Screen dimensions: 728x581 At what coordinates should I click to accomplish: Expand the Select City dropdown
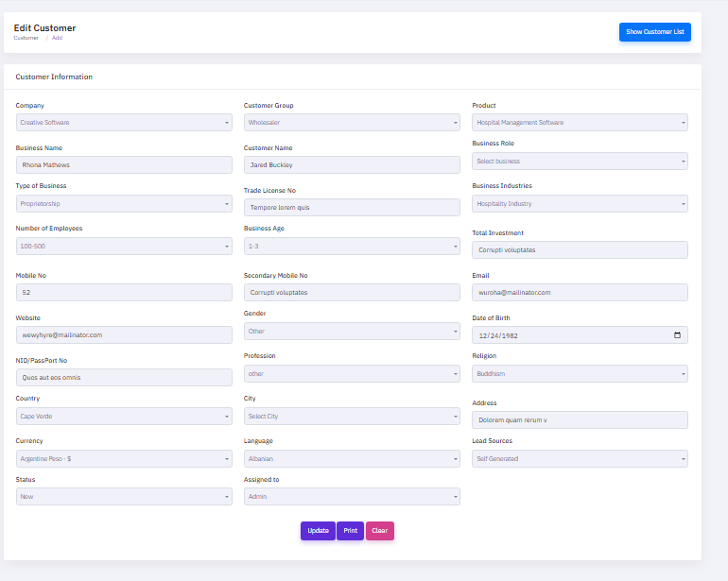[x=352, y=416]
